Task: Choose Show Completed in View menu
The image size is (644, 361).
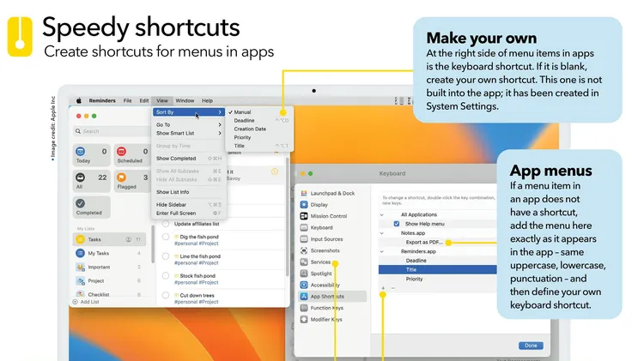Action: point(189,159)
